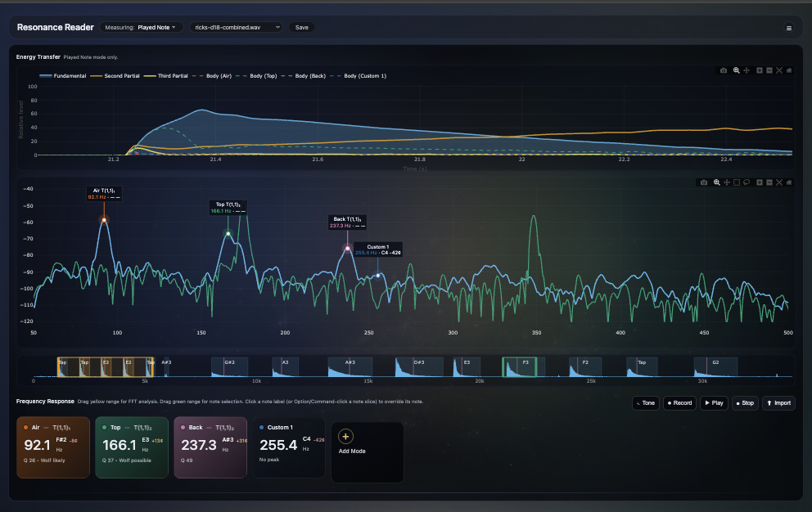
Task: Click zoom out on Energy Transfer chart
Action: pyautogui.click(x=769, y=70)
